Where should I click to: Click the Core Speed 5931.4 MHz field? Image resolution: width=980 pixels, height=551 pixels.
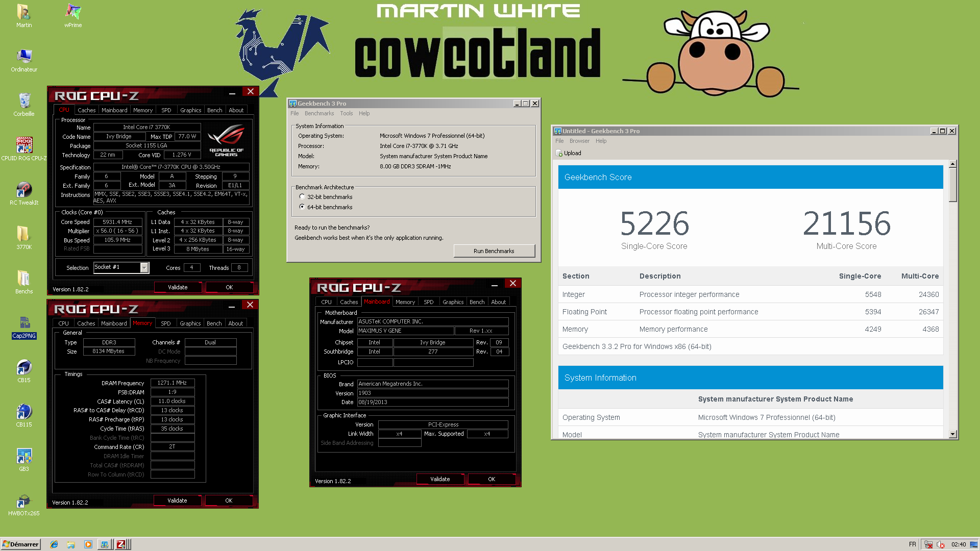pyautogui.click(x=117, y=222)
